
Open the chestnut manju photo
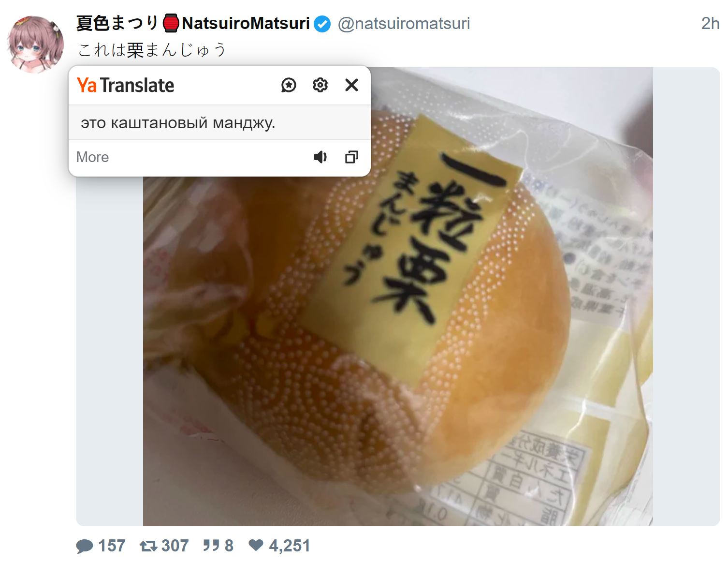coord(398,297)
